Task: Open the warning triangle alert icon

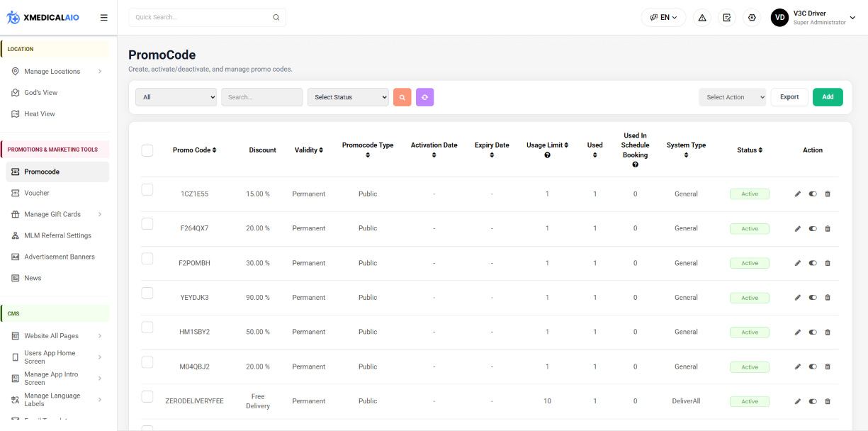Action: click(702, 18)
